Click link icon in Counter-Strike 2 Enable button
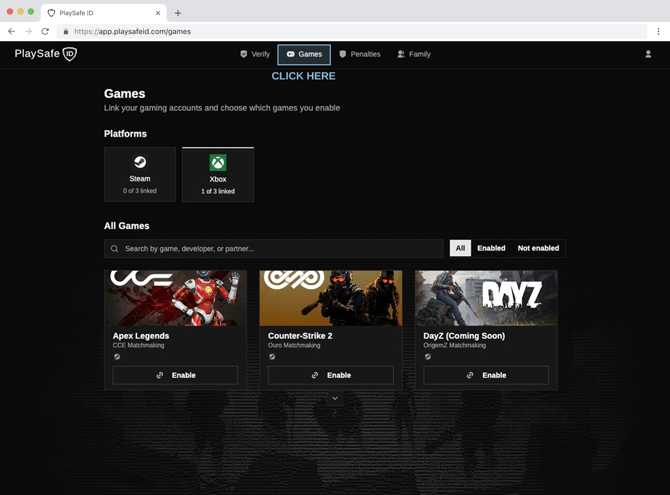The width and height of the screenshot is (670, 495). pyautogui.click(x=315, y=375)
